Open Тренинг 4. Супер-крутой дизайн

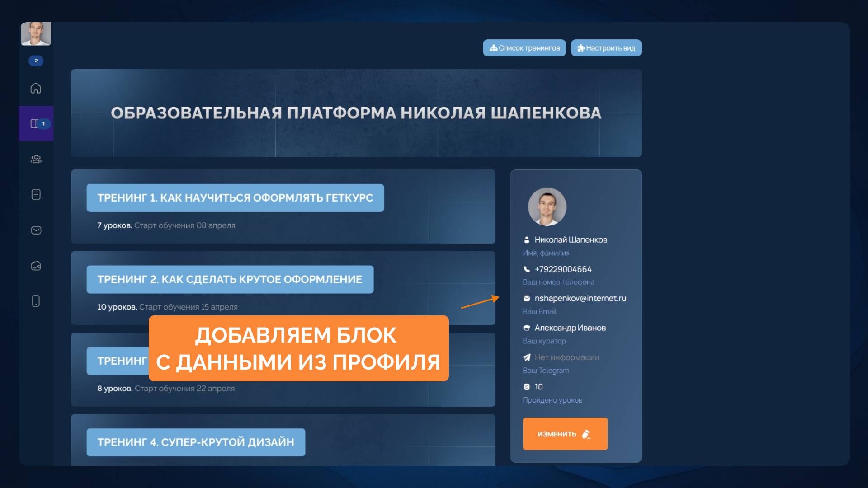pos(195,442)
